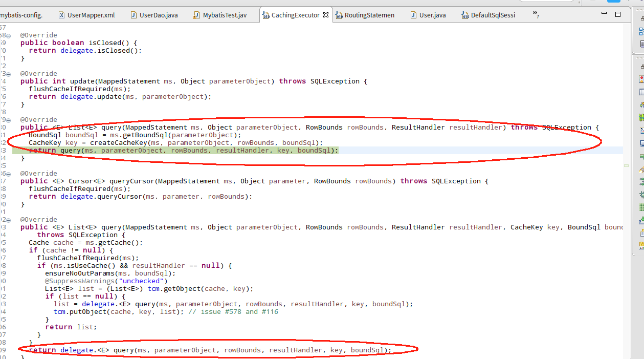
Task: Click 'List<E> list = (List<E>) tcm.getObject' line
Action: point(149,289)
